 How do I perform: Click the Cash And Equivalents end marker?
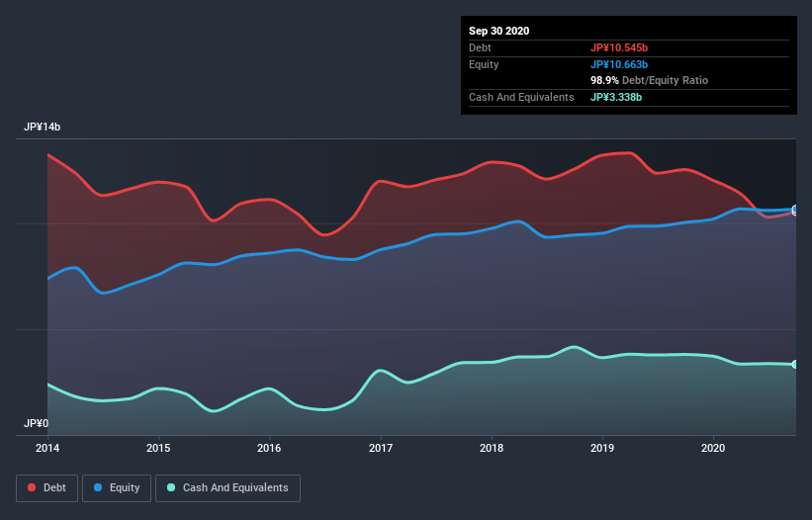[x=795, y=364]
